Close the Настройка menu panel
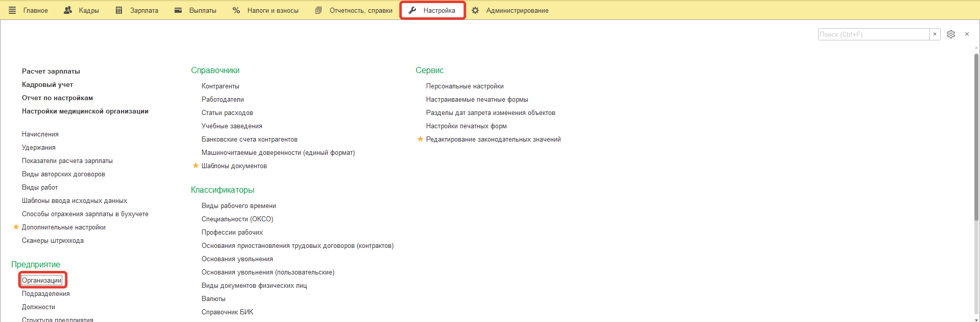This screenshot has height=322, width=980. point(967,34)
